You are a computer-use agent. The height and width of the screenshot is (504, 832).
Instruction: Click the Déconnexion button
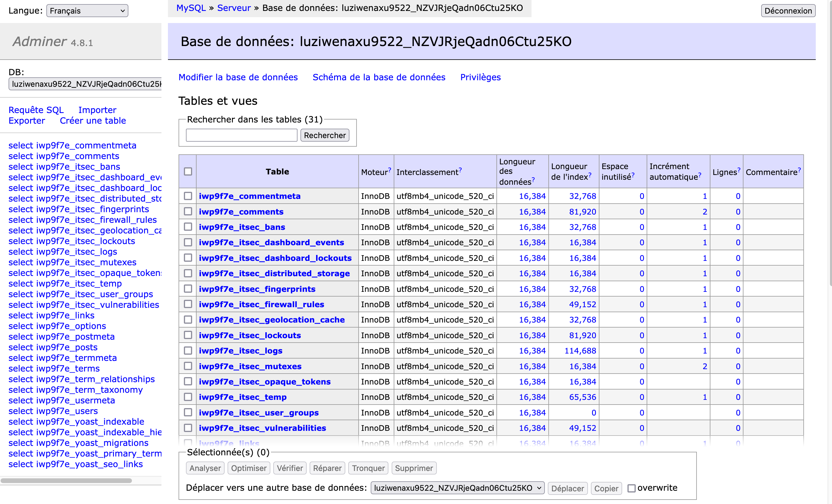(788, 10)
